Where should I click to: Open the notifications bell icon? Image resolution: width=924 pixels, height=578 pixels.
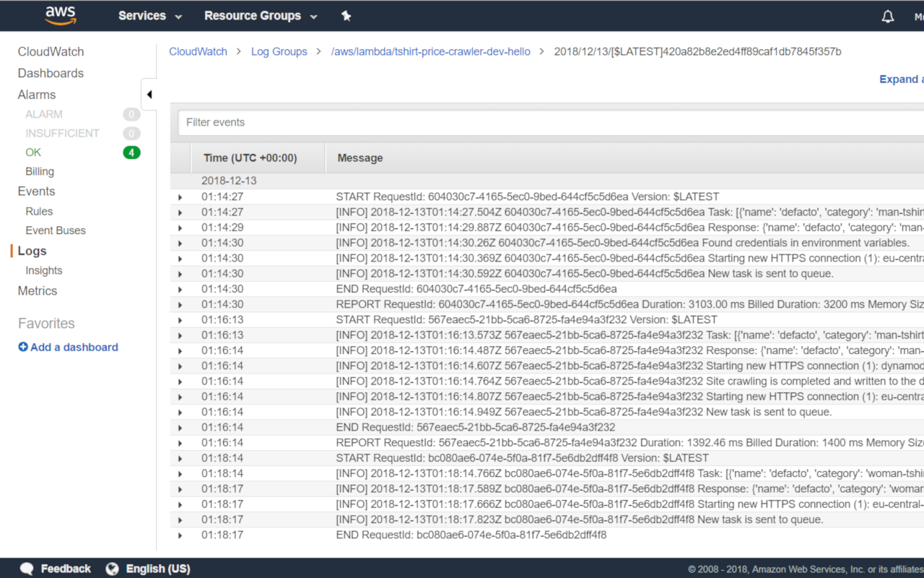click(887, 15)
